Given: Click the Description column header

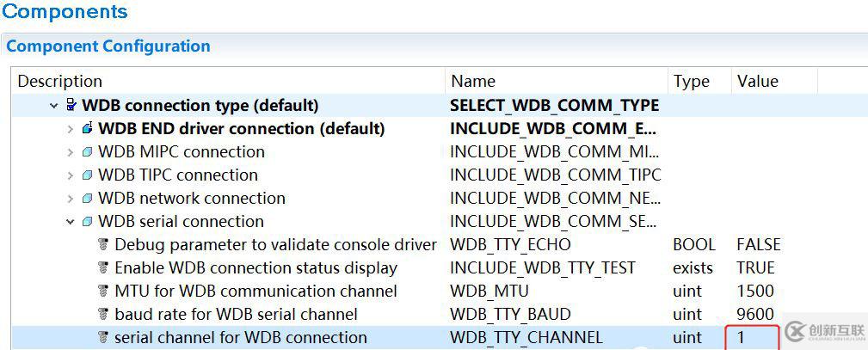Looking at the screenshot, I should point(60,82).
